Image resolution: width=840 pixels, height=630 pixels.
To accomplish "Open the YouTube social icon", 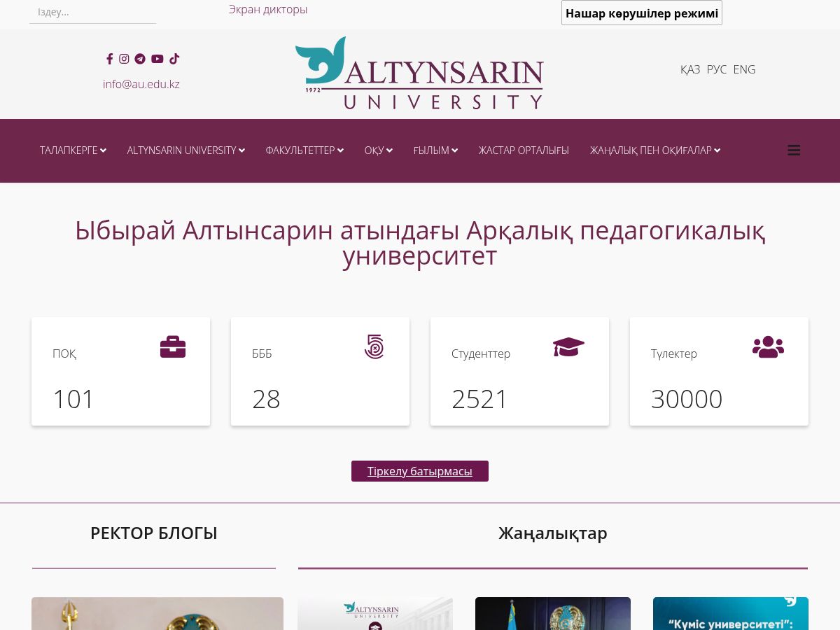I will [157, 59].
